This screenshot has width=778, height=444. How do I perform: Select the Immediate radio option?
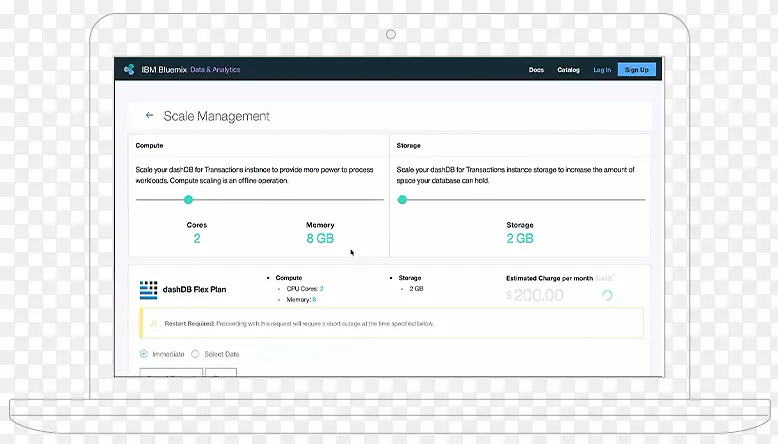click(x=143, y=354)
